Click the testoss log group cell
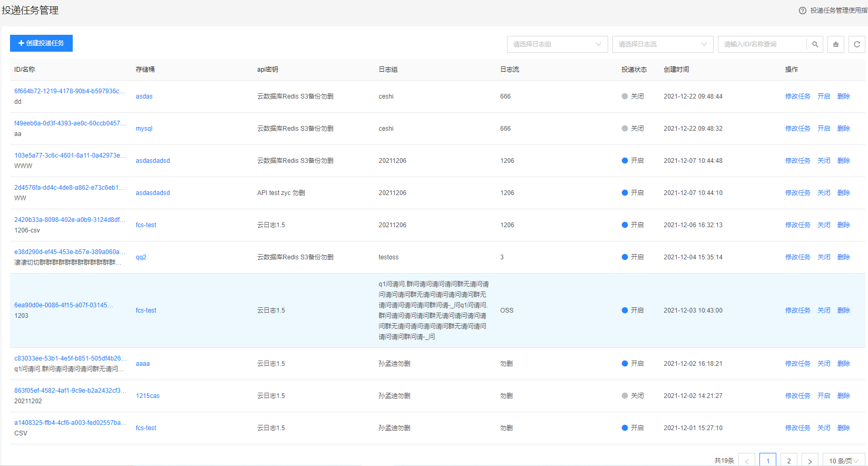This screenshot has width=868, height=466. click(x=388, y=257)
